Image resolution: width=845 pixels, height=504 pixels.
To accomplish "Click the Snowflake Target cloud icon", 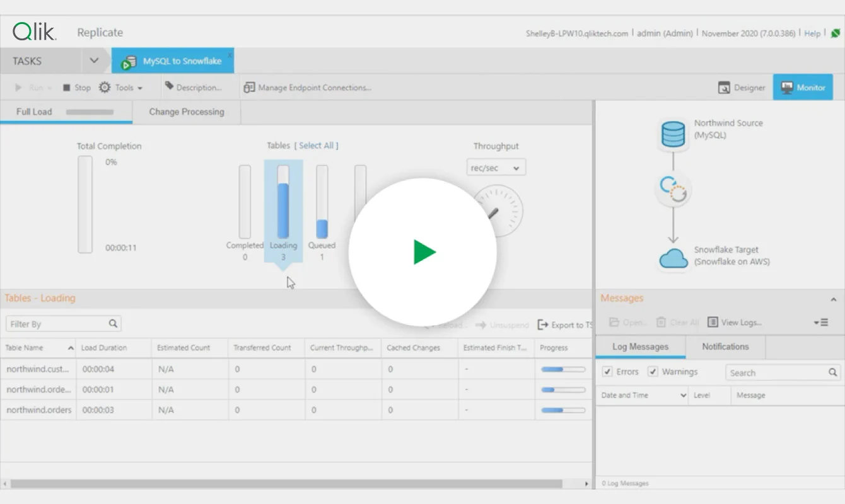I will coord(673,258).
